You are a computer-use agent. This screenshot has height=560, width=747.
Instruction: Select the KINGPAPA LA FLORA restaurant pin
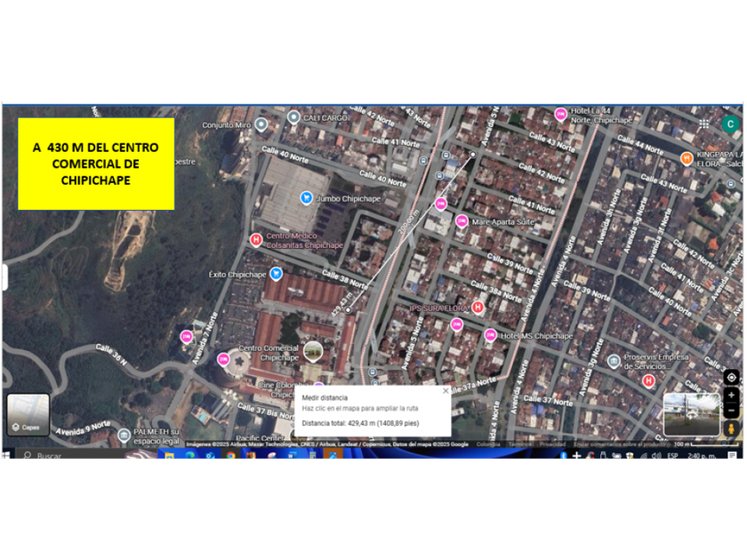tap(687, 158)
